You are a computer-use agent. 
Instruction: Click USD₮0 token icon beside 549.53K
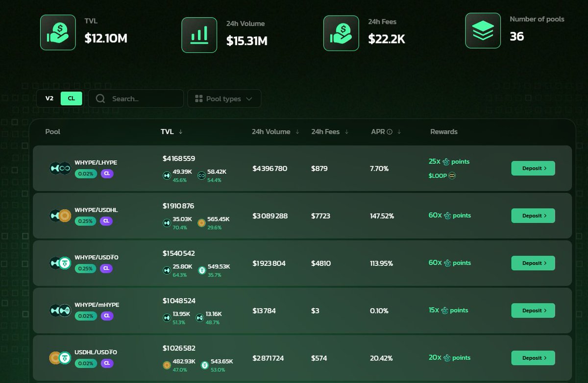pos(201,270)
